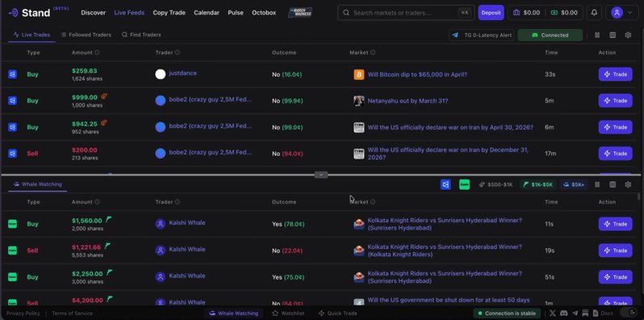Click the cash balance $0.00 with green icon

pos(564,13)
